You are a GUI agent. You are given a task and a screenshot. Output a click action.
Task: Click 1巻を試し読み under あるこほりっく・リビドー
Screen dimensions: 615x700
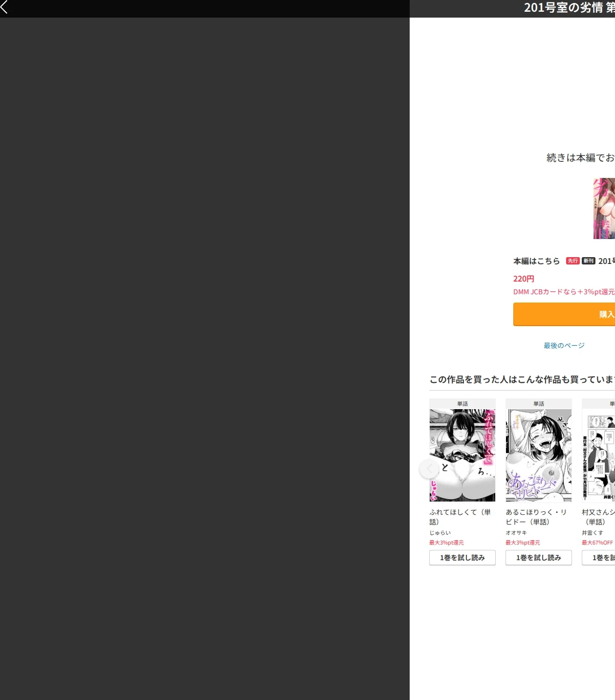[x=539, y=558]
